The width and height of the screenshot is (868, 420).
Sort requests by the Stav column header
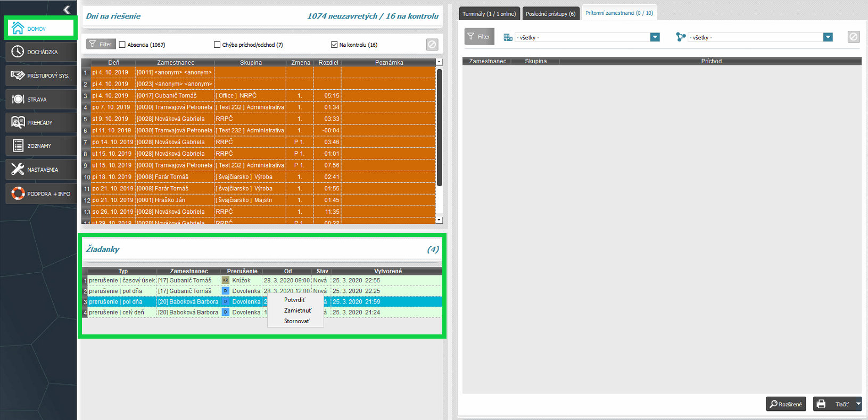322,271
